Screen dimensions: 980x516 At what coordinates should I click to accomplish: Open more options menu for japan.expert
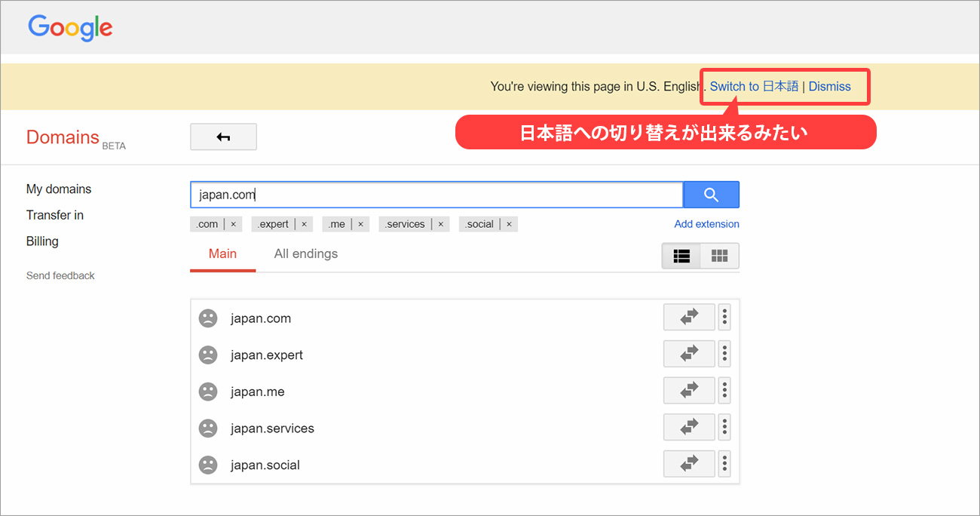coord(724,354)
